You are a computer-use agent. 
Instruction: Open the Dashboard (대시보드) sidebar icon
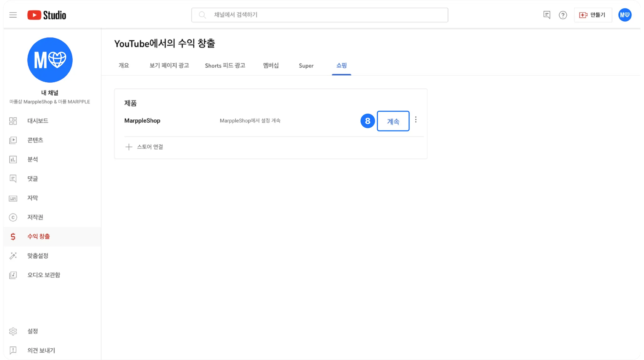tap(13, 121)
